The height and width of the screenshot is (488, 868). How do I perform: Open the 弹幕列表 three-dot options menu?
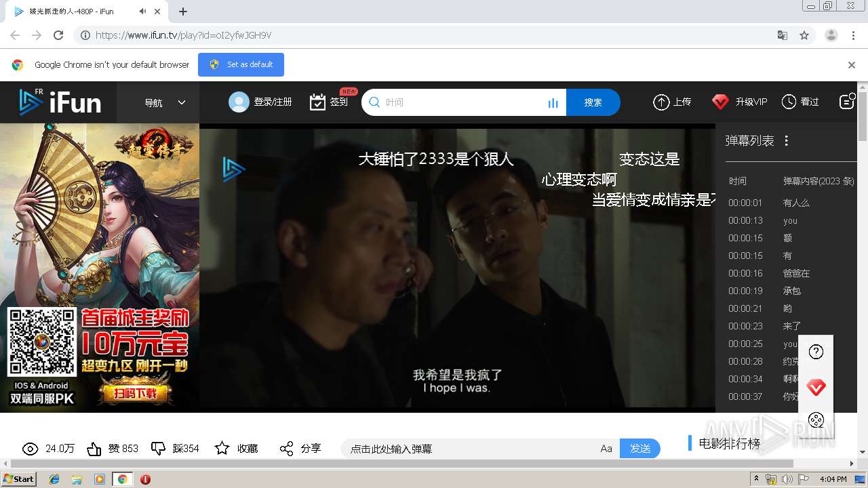[x=787, y=141]
